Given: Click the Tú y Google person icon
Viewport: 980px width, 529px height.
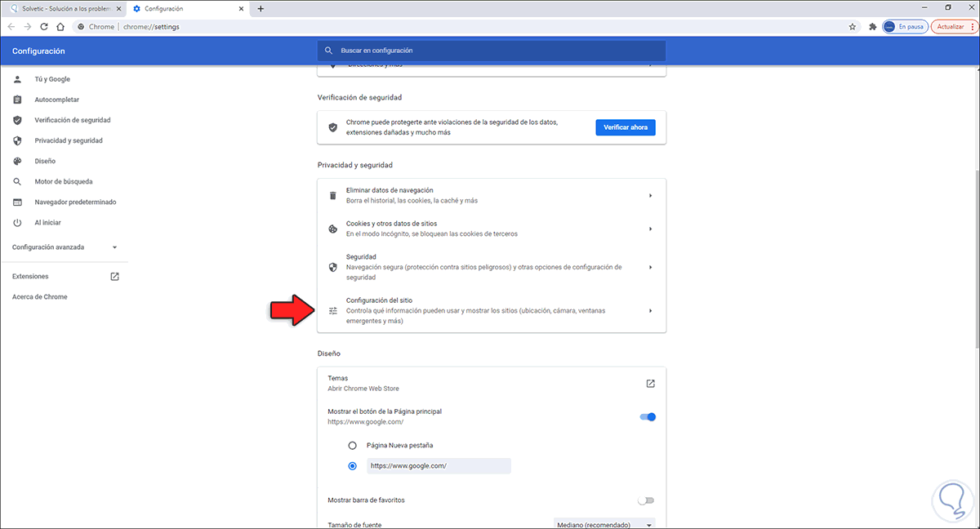Looking at the screenshot, I should click(17, 79).
